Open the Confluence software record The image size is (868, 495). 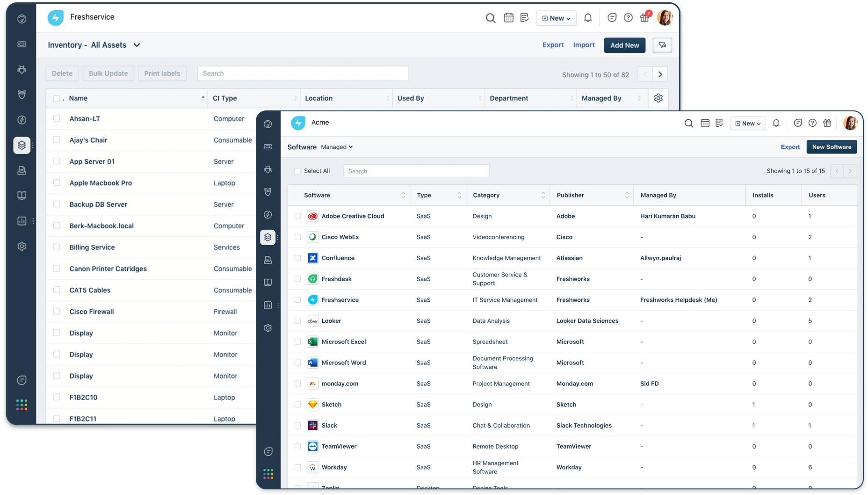(x=338, y=258)
